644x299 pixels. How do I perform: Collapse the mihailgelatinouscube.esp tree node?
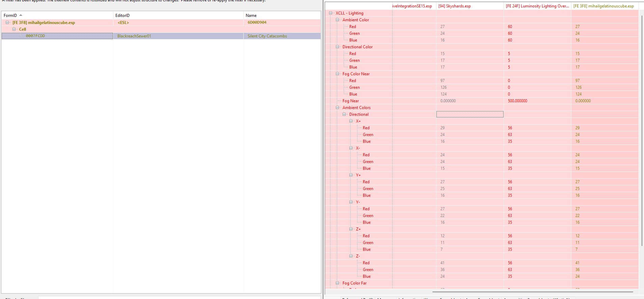point(7,23)
